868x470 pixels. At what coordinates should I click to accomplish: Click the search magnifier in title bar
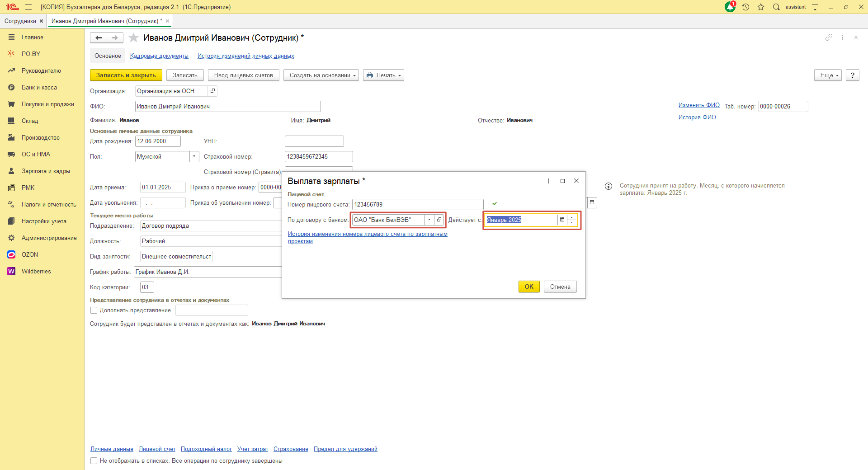pos(776,7)
